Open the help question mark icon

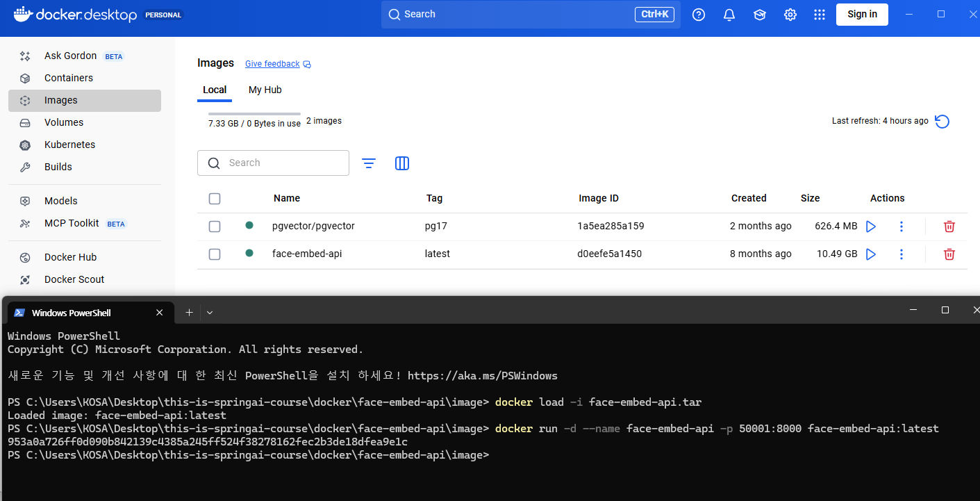(x=699, y=15)
